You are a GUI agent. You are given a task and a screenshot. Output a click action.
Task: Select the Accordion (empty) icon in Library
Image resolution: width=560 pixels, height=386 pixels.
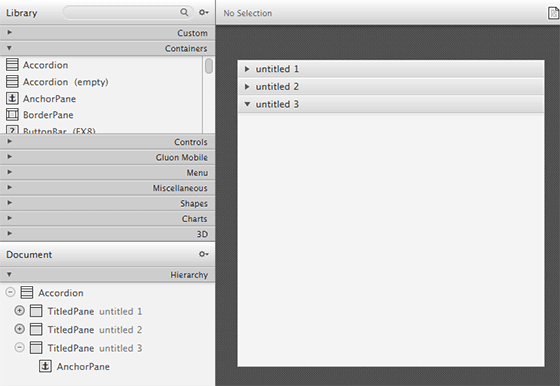coord(12,82)
